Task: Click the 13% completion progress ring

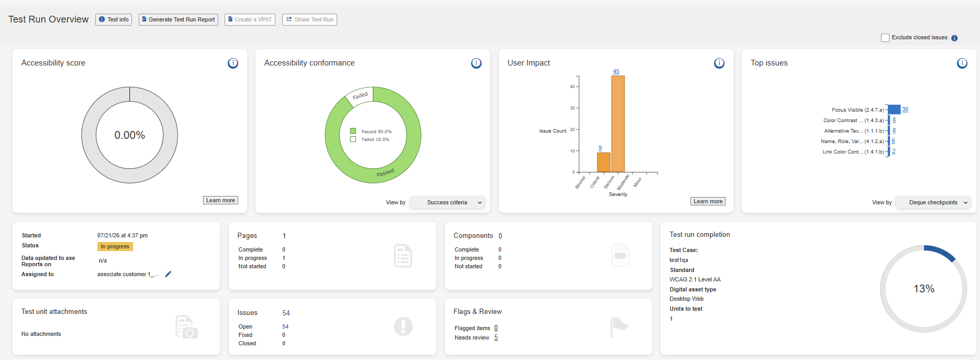Action: pos(924,289)
